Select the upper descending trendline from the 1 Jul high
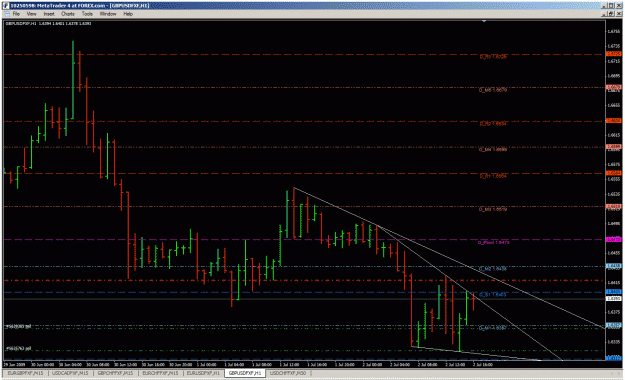 448,258
